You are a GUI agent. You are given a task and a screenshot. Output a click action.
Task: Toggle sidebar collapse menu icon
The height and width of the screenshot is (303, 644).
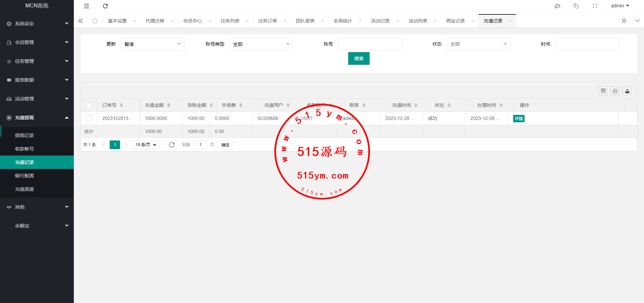point(87,6)
